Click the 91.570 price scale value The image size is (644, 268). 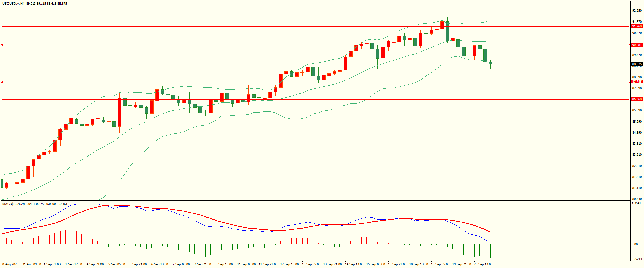point(637,22)
